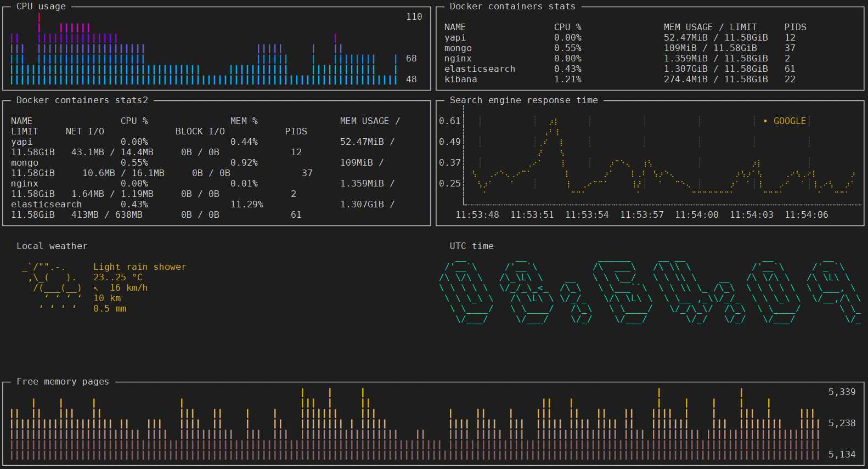Click elasticsearch name in stats2 panel
The image size is (868, 469).
click(x=47, y=204)
